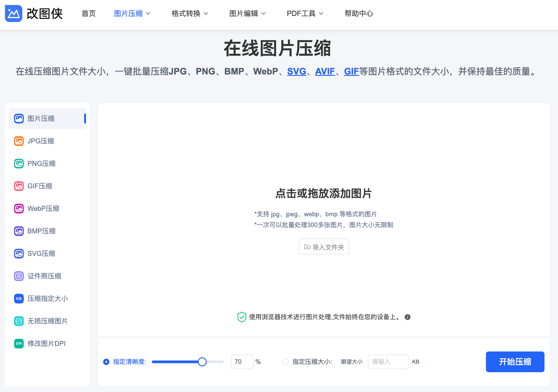Go to the 首页 menu item
Viewport: 558px width, 392px height.
coord(88,13)
